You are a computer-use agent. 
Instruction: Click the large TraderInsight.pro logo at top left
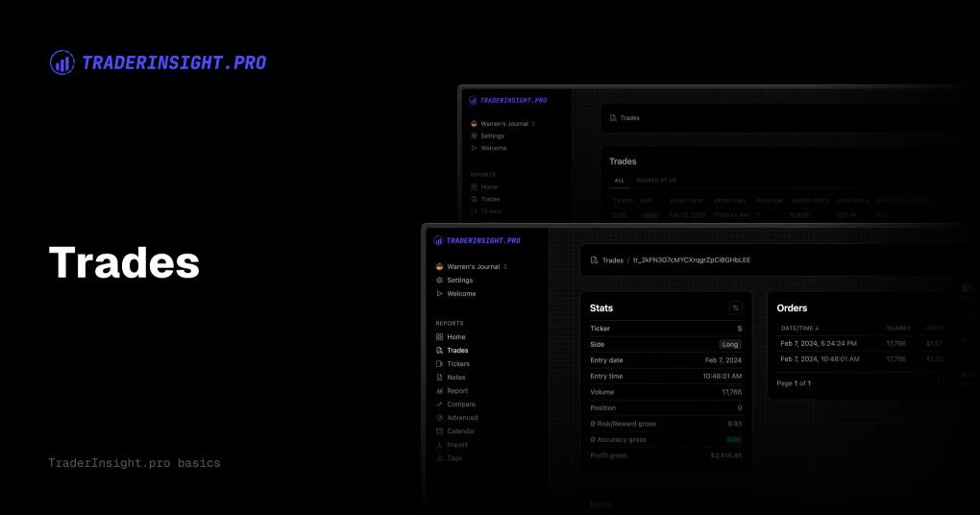[x=159, y=62]
